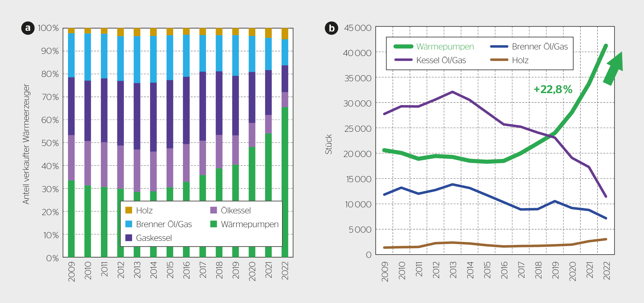
Task: Click the 100% label on the bar chart axis
Action: tap(48, 28)
